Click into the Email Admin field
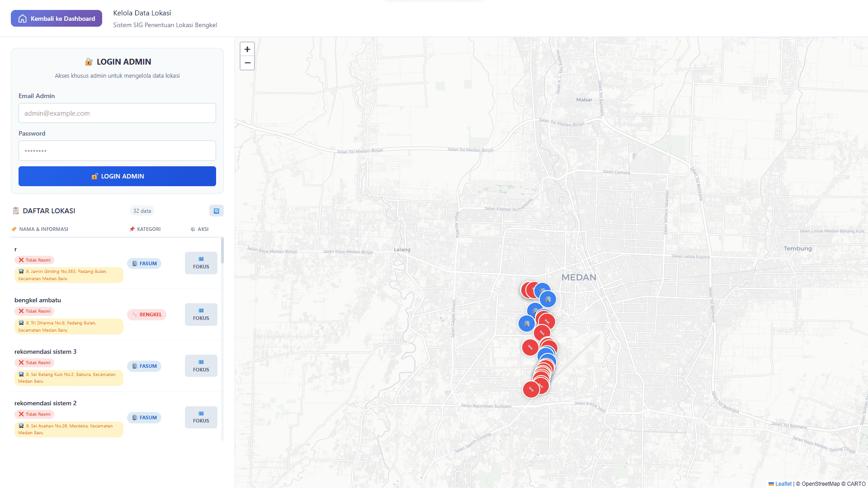Screen dimensions: 868x488 pyautogui.click(x=117, y=113)
